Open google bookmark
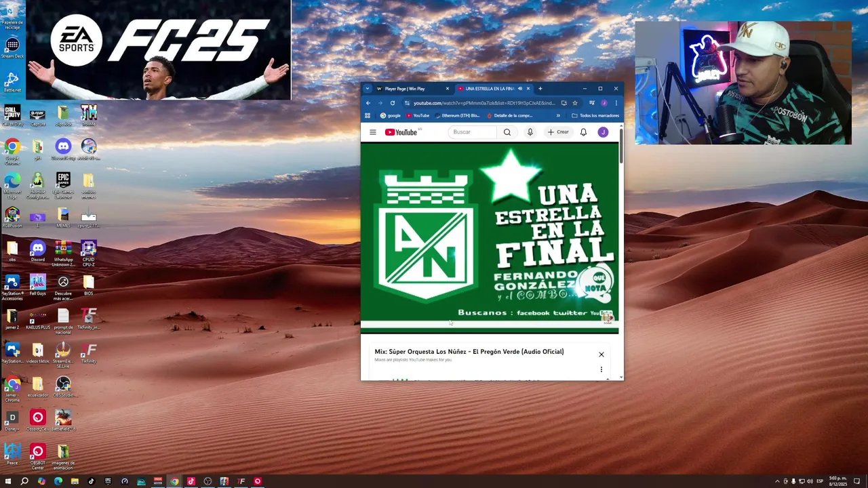868x488 pixels. click(391, 116)
